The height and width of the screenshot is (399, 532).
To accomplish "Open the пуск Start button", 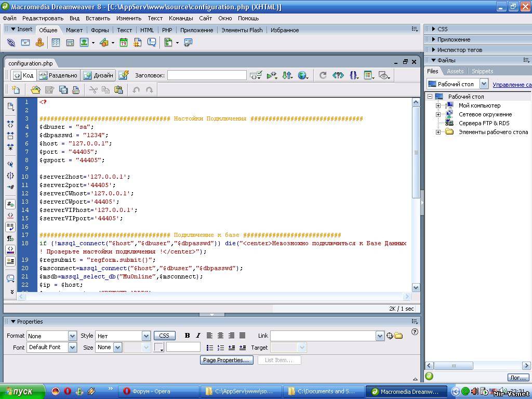I will (22, 391).
